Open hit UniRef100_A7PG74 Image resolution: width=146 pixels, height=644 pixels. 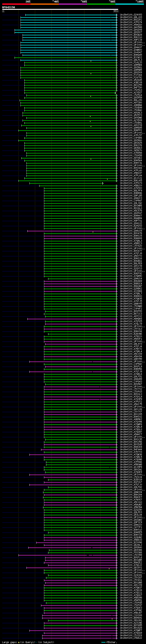(131, 22)
